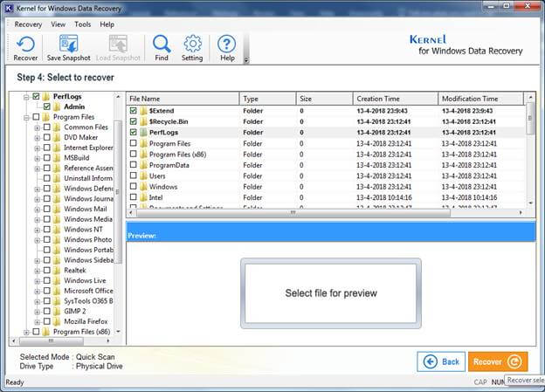This screenshot has height=392, width=545.
Task: Sort by File Name column header
Action: [183, 99]
